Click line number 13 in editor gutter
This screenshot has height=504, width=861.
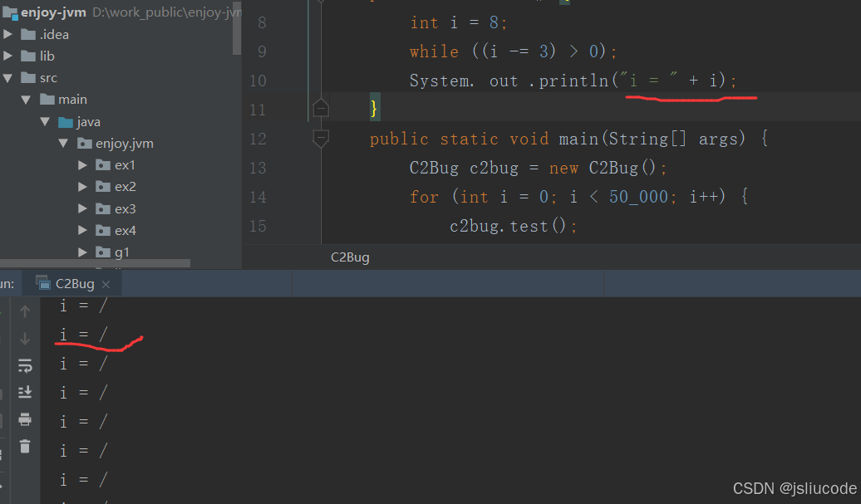[x=258, y=168]
